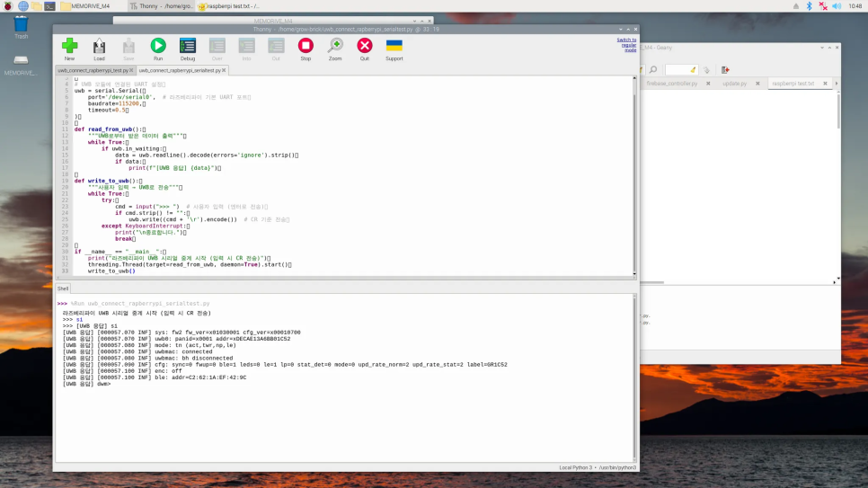Click the ble: addr=C2:62:1A:EF:42:9C output line
Viewport: 868px width, 488px height.
click(155, 377)
